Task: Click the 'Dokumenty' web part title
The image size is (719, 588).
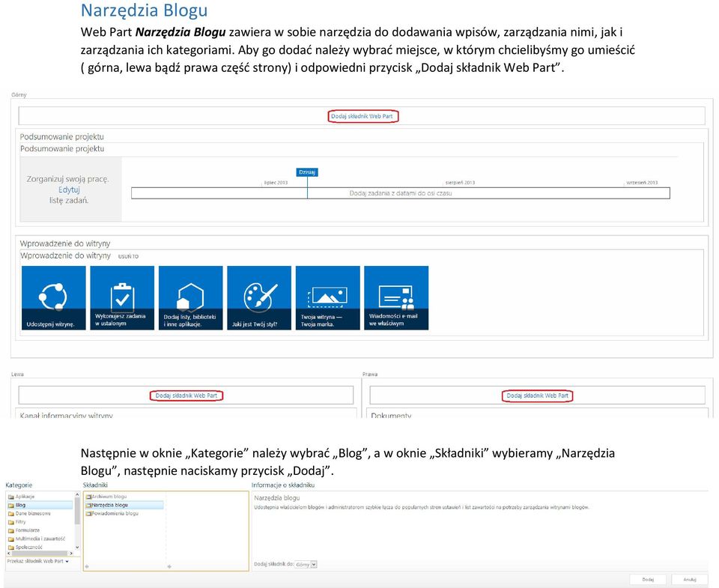Action: pyautogui.click(x=391, y=415)
